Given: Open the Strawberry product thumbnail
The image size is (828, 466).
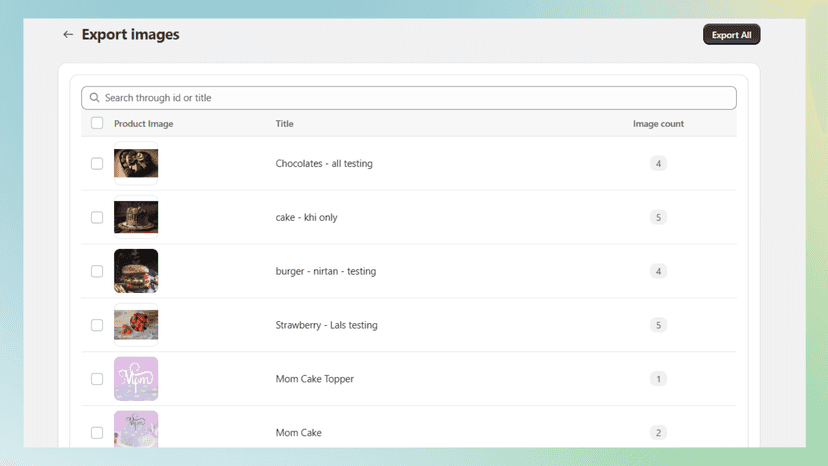Looking at the screenshot, I should (x=136, y=325).
